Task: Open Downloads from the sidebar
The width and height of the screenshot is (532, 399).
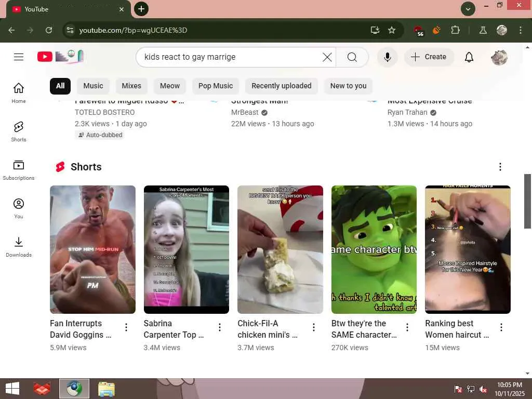Action: [x=19, y=247]
